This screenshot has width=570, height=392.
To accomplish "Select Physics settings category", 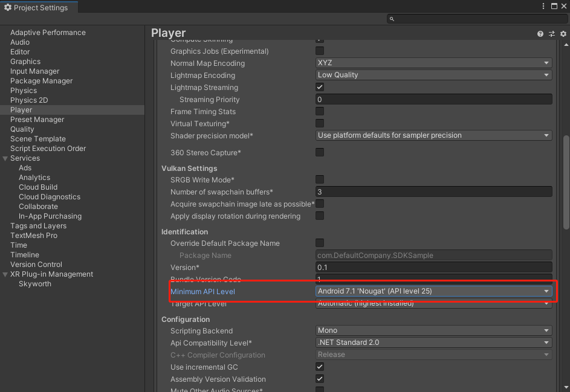I will click(24, 91).
